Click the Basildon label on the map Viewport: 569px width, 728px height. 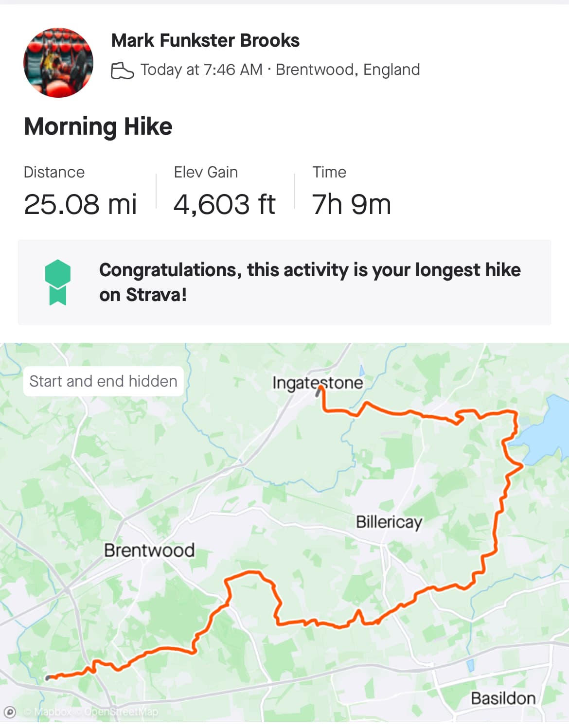tap(503, 698)
